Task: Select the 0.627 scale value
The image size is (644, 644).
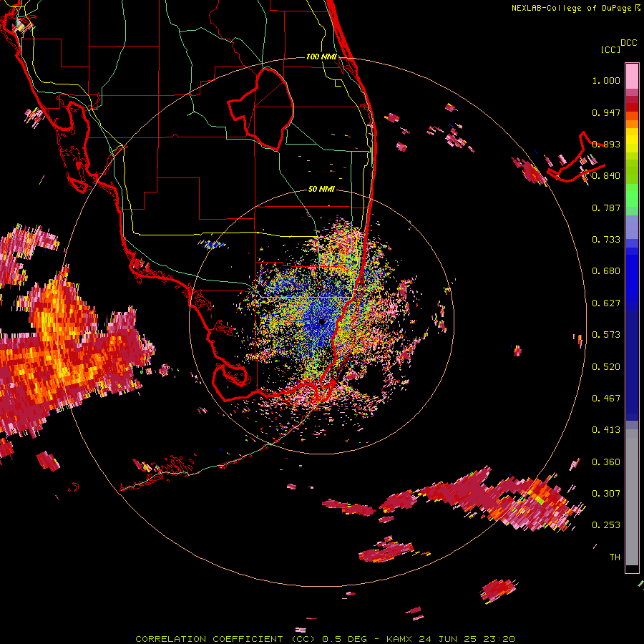Action: (606, 303)
